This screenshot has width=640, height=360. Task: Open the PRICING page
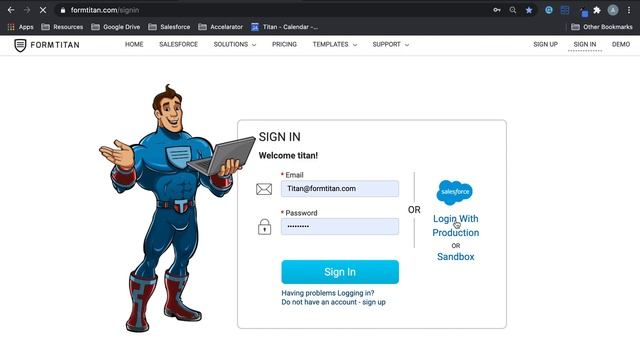[x=284, y=44]
